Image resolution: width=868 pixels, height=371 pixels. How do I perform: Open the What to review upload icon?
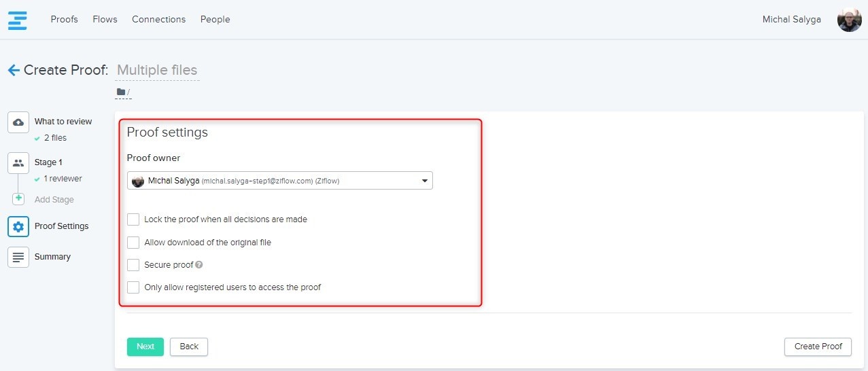click(x=18, y=122)
